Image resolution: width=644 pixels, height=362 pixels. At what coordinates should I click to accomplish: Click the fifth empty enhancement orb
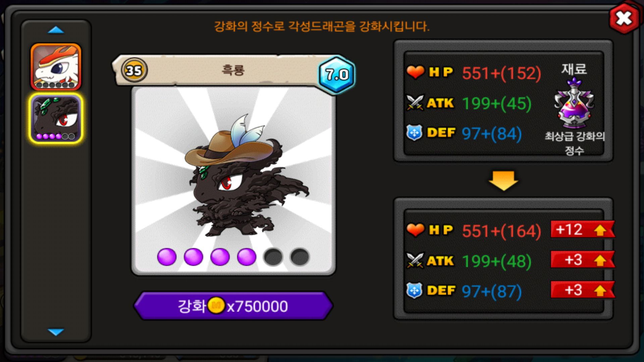273,257
